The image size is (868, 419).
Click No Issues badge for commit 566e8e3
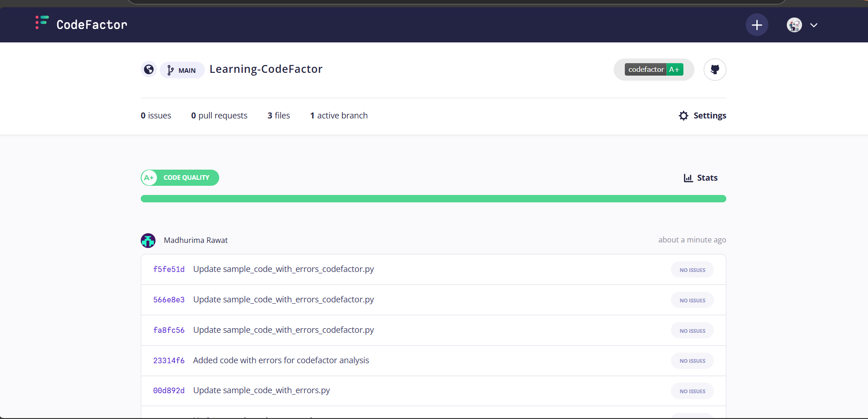tap(692, 301)
